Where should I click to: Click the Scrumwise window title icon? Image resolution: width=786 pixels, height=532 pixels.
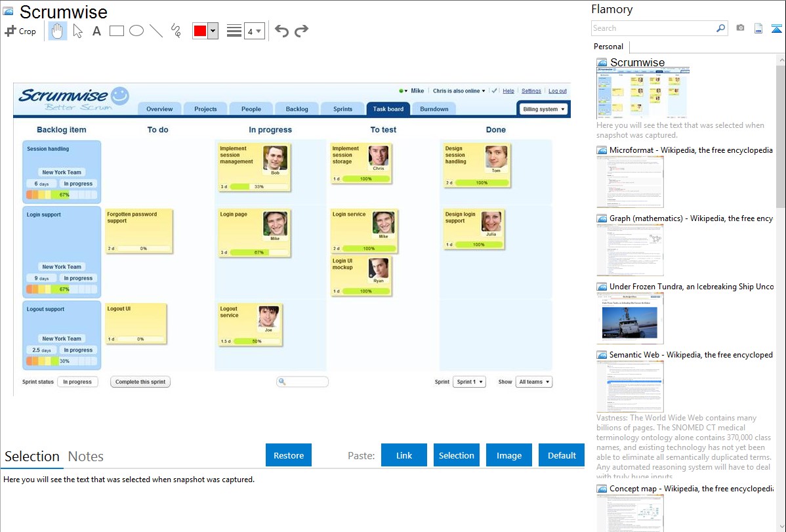tap(8, 10)
